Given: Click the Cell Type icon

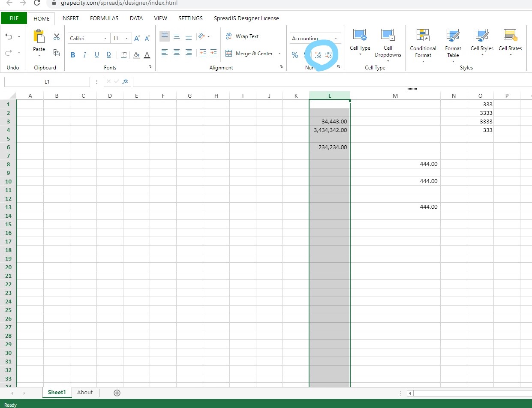Looking at the screenshot, I should tap(360, 35).
